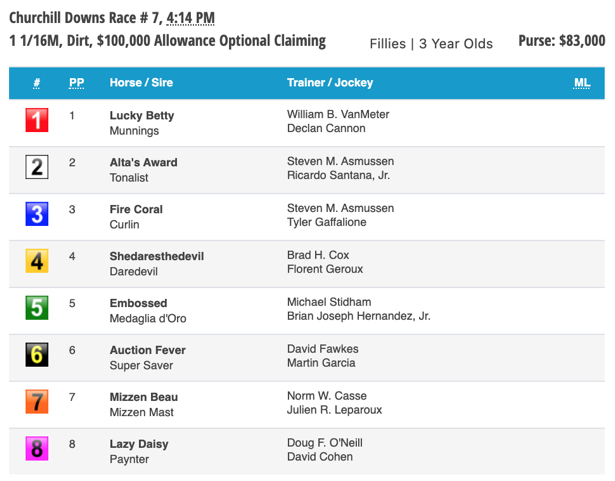
Task: Click the white number 2 saddle cloth icon
Action: (37, 168)
